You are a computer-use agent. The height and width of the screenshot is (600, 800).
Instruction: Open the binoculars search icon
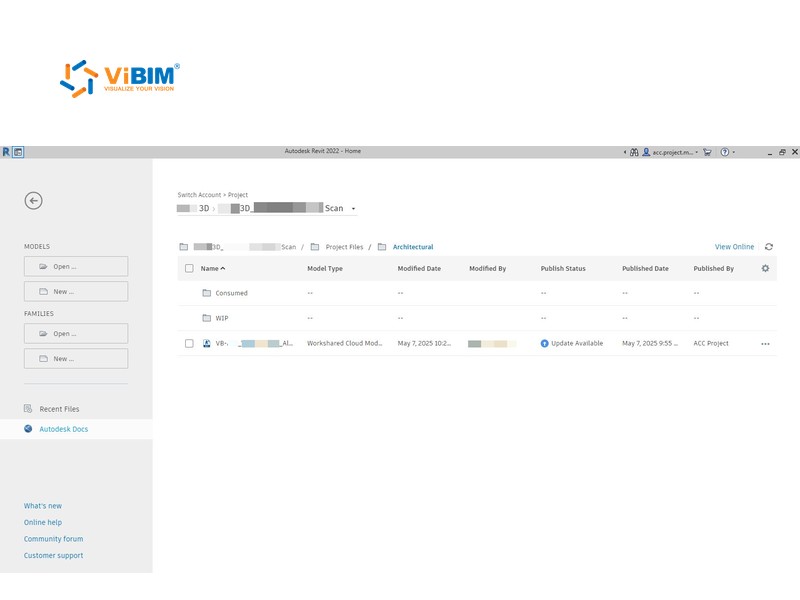tap(634, 152)
